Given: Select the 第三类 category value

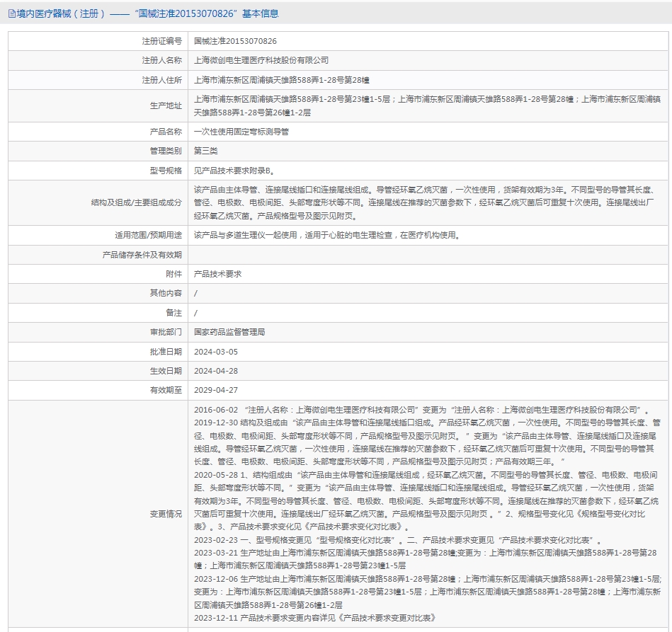Looking at the screenshot, I should click(206, 151).
